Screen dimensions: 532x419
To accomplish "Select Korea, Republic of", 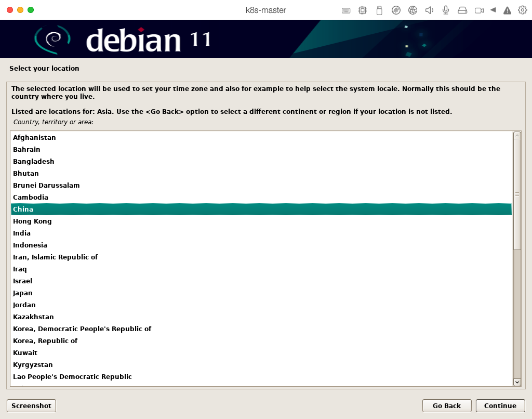I will 261,341.
